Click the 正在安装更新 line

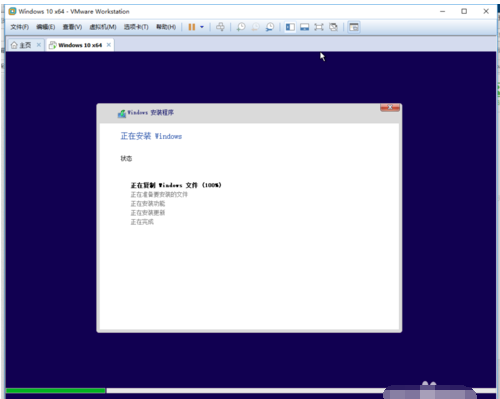coord(148,213)
